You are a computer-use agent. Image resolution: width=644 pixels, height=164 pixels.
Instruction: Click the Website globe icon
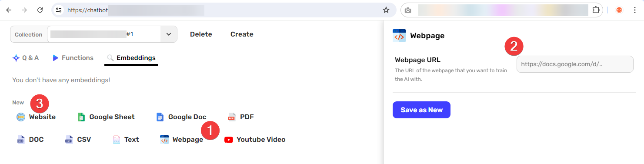21,117
